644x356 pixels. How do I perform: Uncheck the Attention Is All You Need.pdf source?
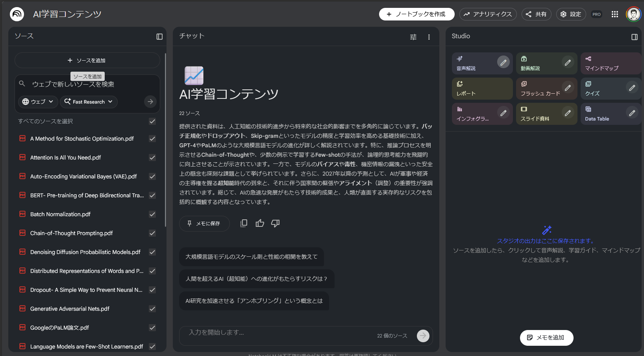click(x=152, y=158)
